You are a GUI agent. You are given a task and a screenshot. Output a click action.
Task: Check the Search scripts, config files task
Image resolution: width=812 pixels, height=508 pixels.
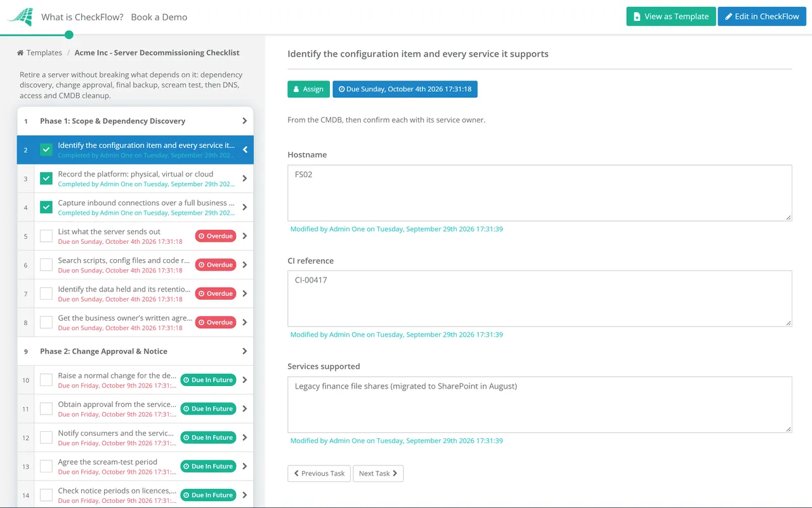click(x=46, y=265)
